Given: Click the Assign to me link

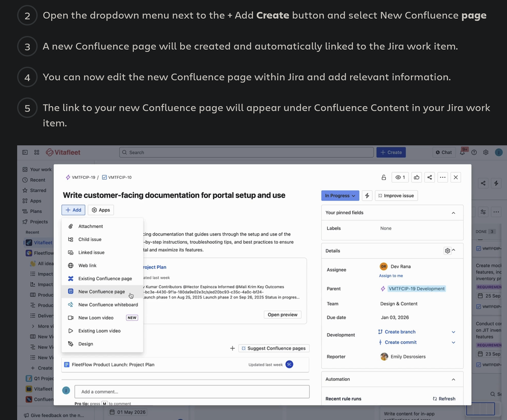Looking at the screenshot, I should point(391,276).
